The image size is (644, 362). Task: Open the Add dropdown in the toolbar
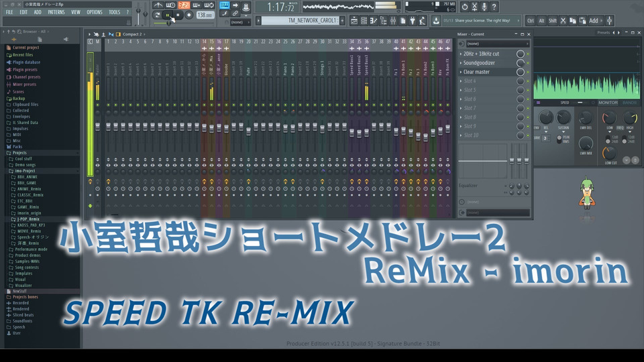[x=596, y=21]
